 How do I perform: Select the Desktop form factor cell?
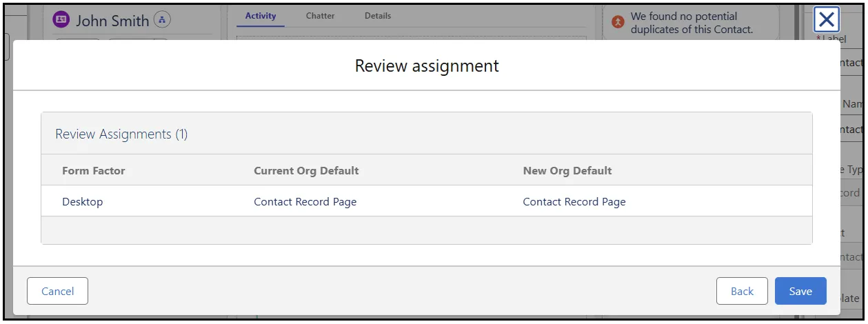[83, 202]
